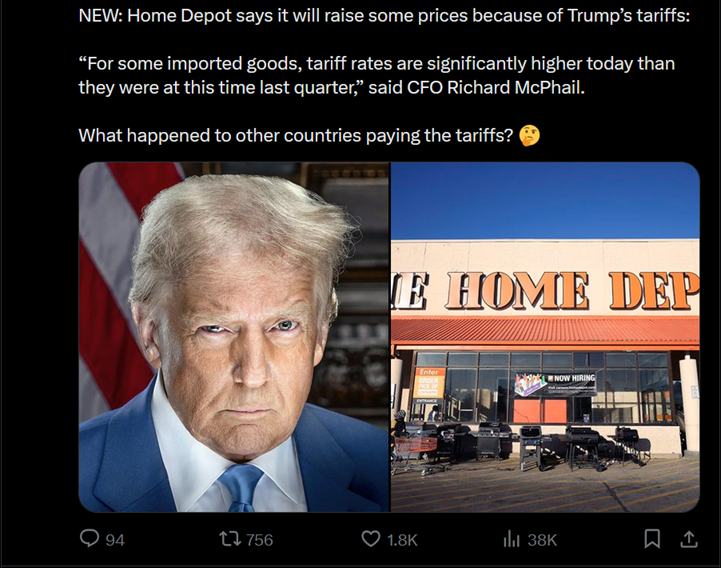Open view analytics bar chart icon
721x568 pixels.
(x=511, y=539)
